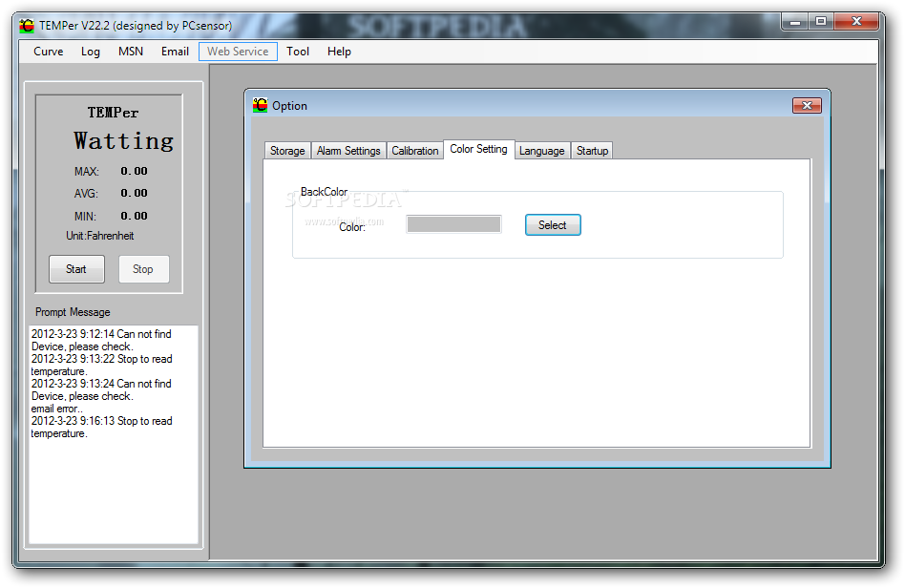Image resolution: width=905 pixels, height=588 pixels.
Task: Click the 'Unit:Fahrenheit' label
Action: pyautogui.click(x=100, y=236)
